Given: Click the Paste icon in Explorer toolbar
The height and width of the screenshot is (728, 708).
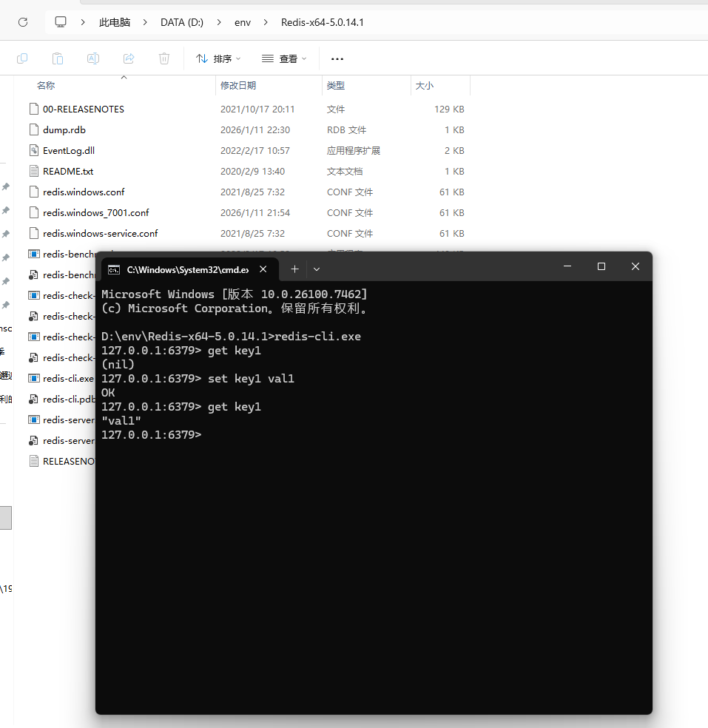Looking at the screenshot, I should pos(58,58).
